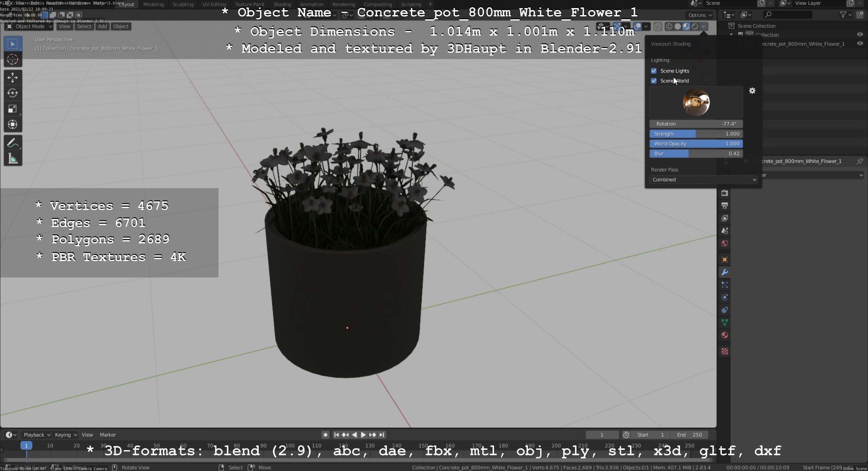Click the Play animation button
The width and height of the screenshot is (868, 471).
point(363,435)
